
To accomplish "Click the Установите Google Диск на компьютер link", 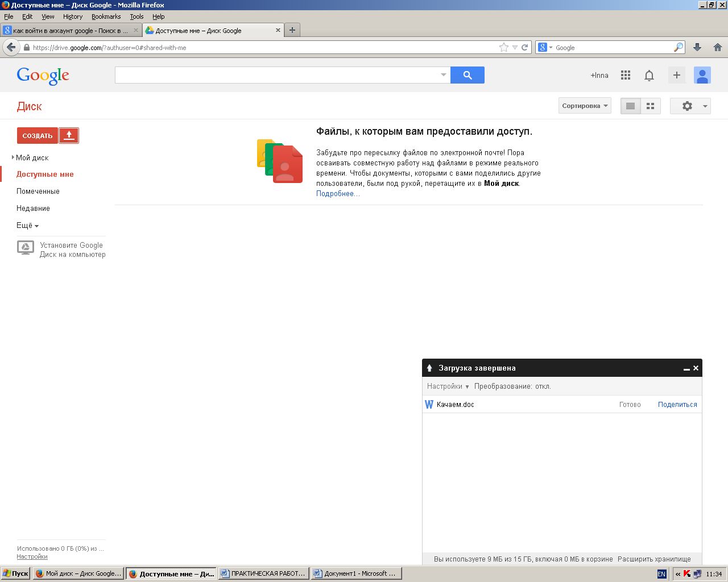I will tap(72, 250).
